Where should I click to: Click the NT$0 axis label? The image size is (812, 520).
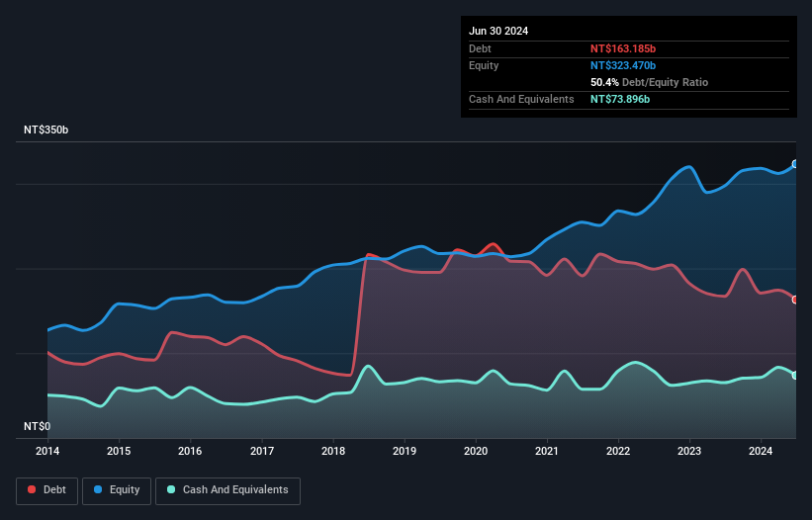(38, 426)
